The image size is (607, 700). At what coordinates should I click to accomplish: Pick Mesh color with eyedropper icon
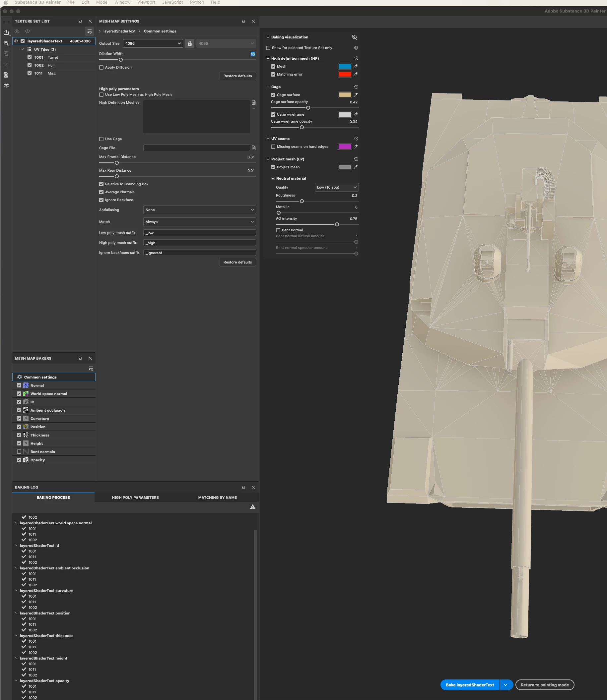356,66
